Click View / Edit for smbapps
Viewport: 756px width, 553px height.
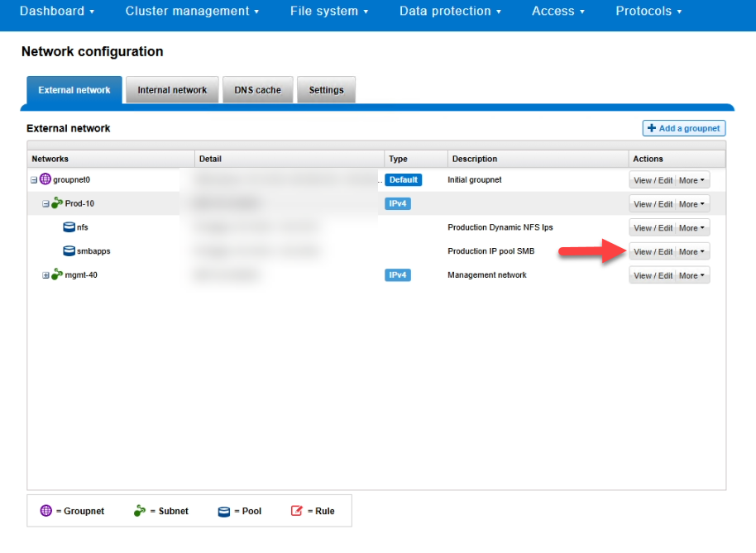[653, 252]
